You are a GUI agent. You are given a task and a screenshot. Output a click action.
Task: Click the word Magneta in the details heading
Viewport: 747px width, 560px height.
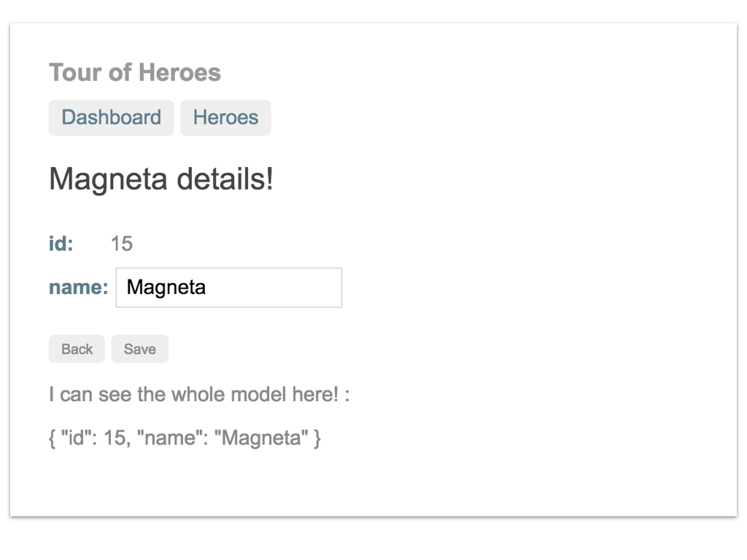click(108, 179)
